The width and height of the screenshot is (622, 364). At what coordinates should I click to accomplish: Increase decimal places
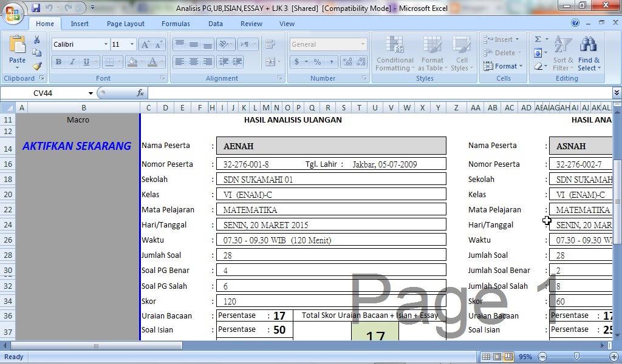click(x=347, y=62)
